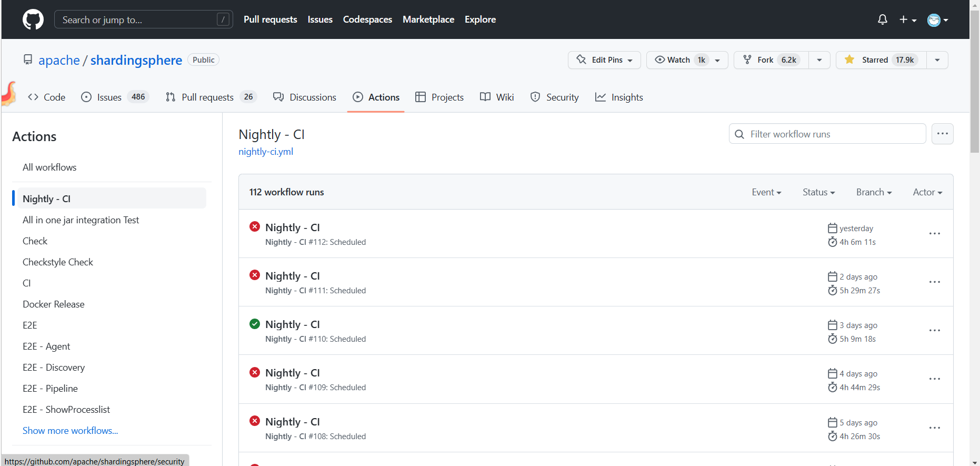980x466 pixels.
Task: Open the user avatar menu
Action: click(937, 20)
